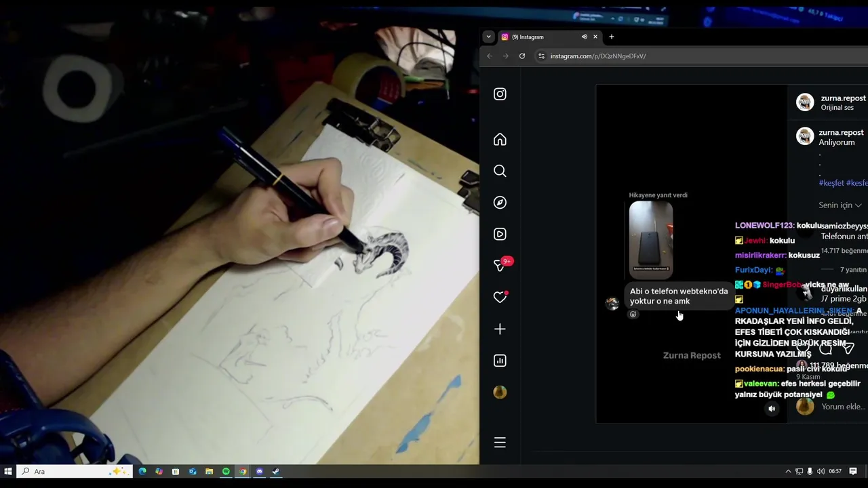The height and width of the screenshot is (488, 868).
Task: Click the phone story thumbnail in the reel
Action: (651, 240)
